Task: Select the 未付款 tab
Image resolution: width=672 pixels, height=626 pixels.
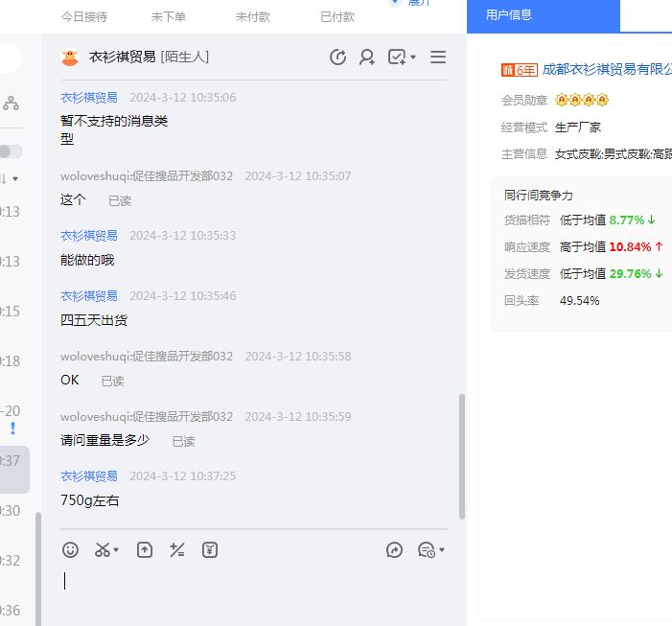Action: tap(252, 17)
